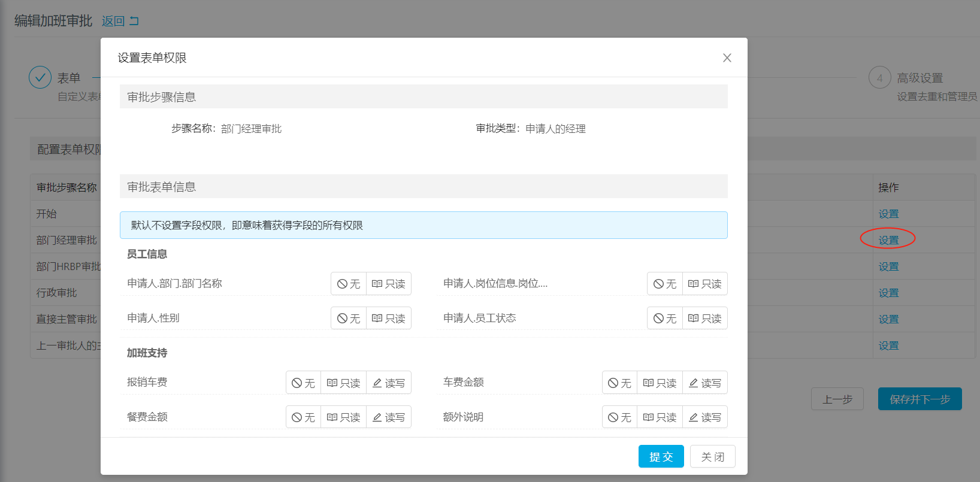
Task: Click the 关闭 button in dialog
Action: (713, 457)
